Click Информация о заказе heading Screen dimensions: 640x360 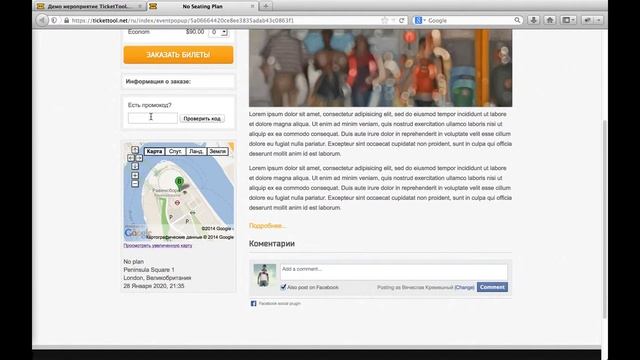tap(158, 82)
